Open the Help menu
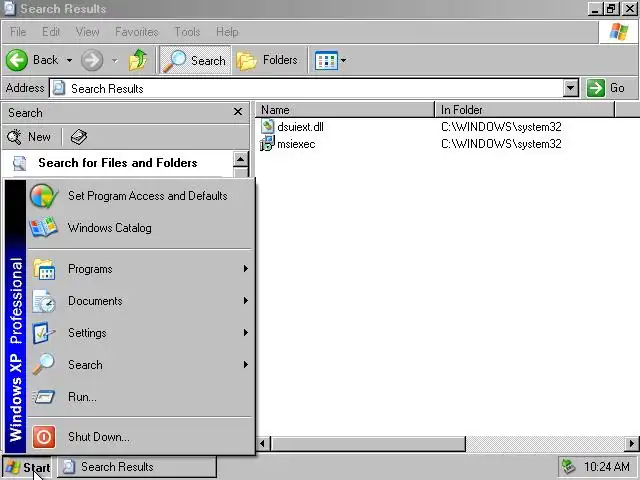 tap(227, 32)
